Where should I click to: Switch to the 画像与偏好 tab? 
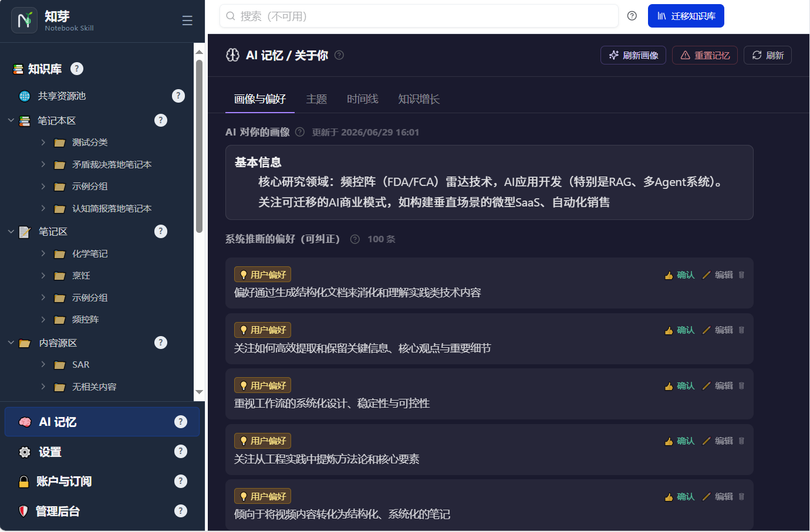click(260, 99)
